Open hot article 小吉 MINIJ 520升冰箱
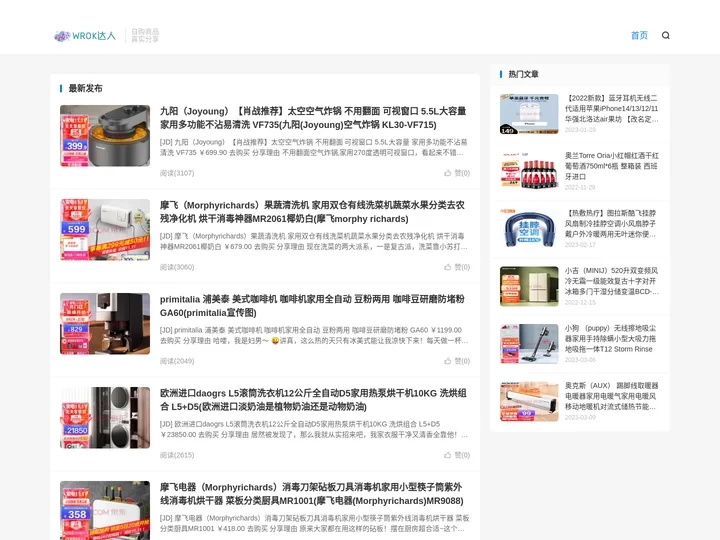Viewport: 720px width, 540px height. [x=612, y=281]
